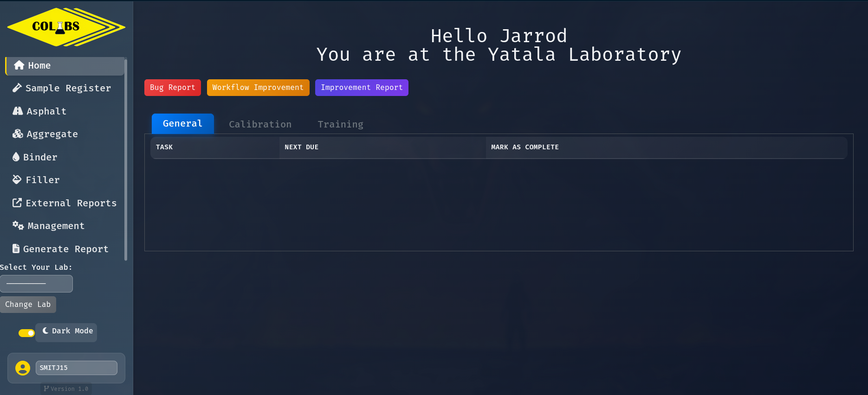Click the user avatar icon
The image size is (868, 395).
(x=23, y=368)
